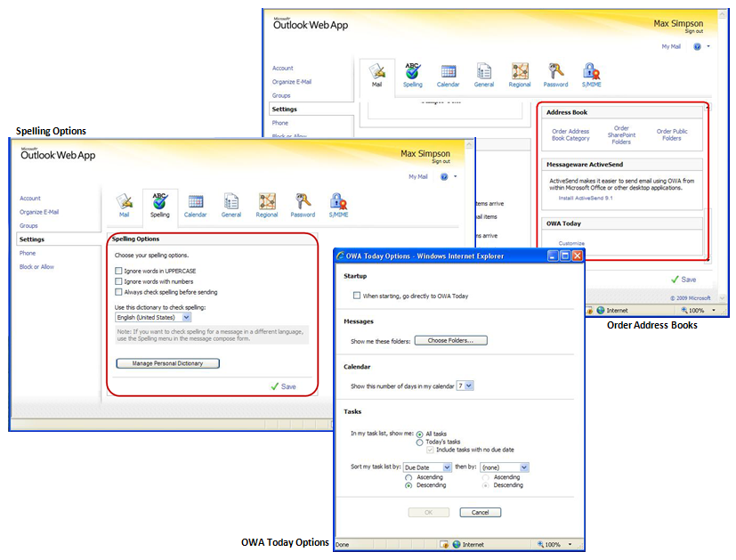The width and height of the screenshot is (736, 560).
Task: Click Settings in Order Address Books window sidebar
Action: coord(285,109)
